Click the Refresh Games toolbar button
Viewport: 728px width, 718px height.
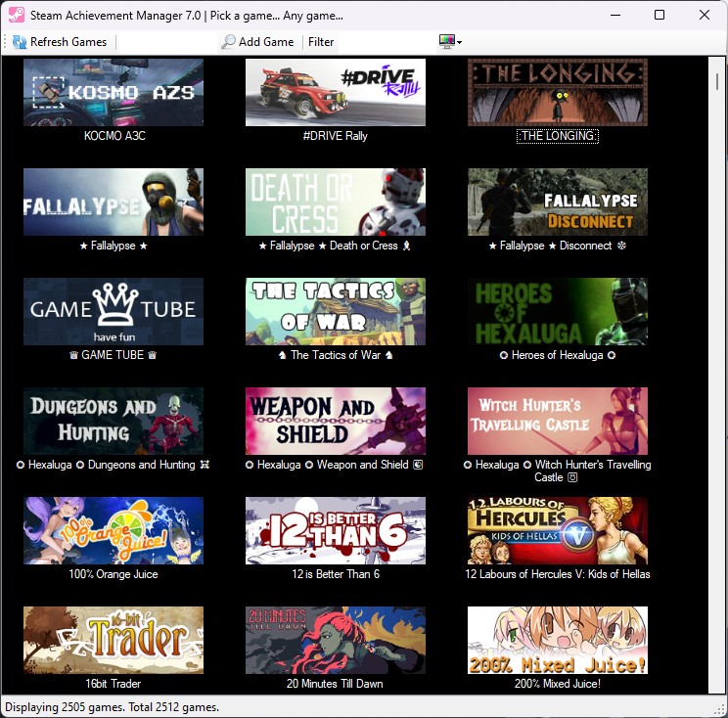point(60,42)
